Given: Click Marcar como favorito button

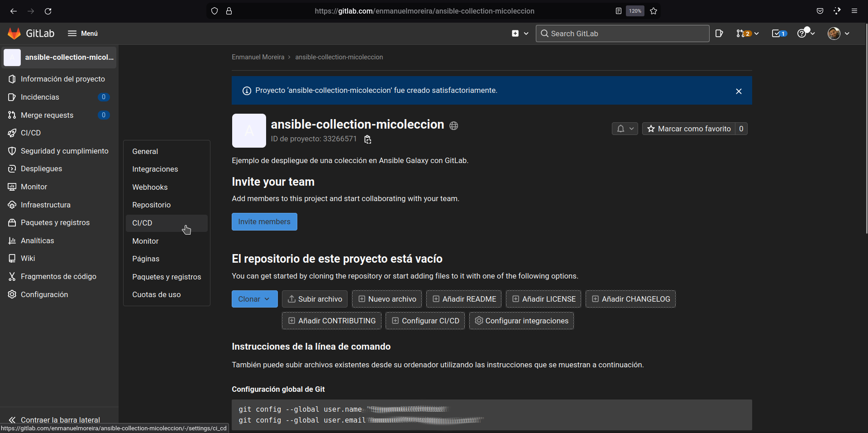Looking at the screenshot, I should 689,129.
